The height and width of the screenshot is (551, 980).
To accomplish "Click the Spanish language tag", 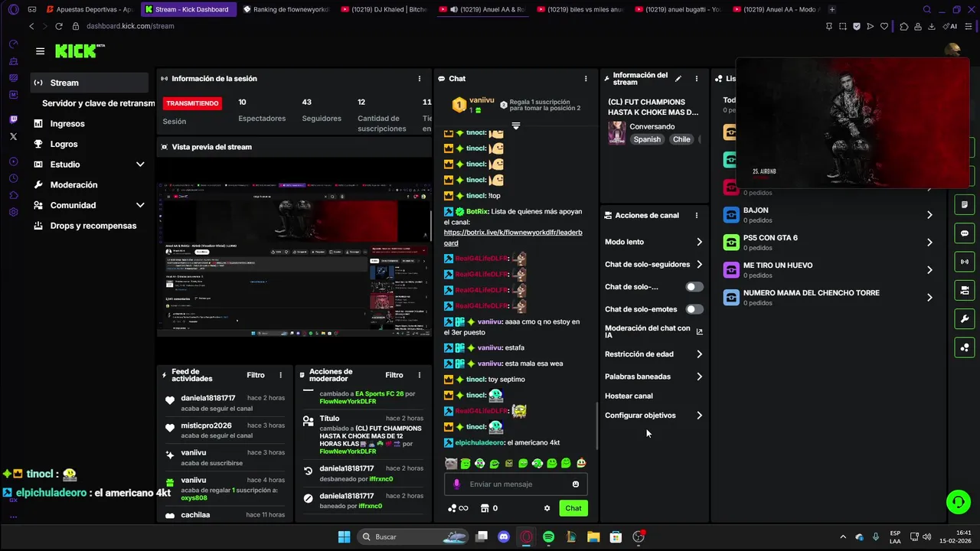I will [x=647, y=139].
